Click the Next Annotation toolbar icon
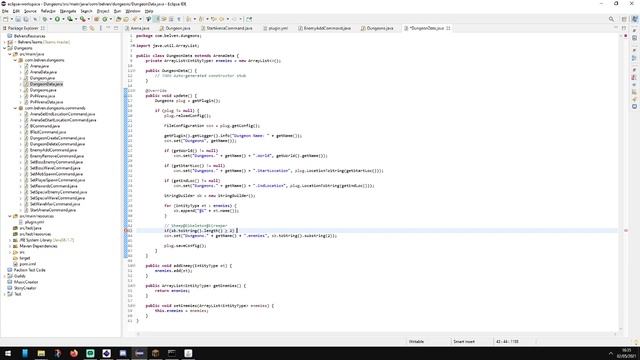Viewport: 640px width, 360px height. 189,19
